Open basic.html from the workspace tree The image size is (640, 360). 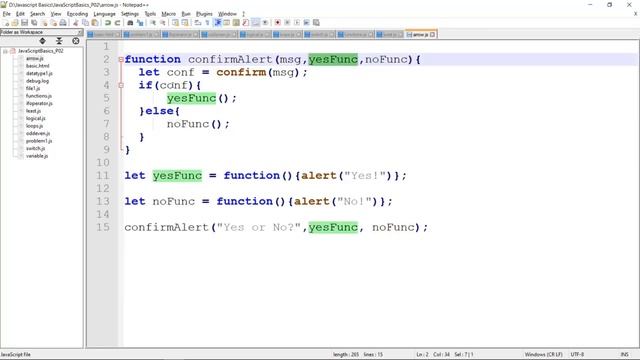tap(38, 66)
